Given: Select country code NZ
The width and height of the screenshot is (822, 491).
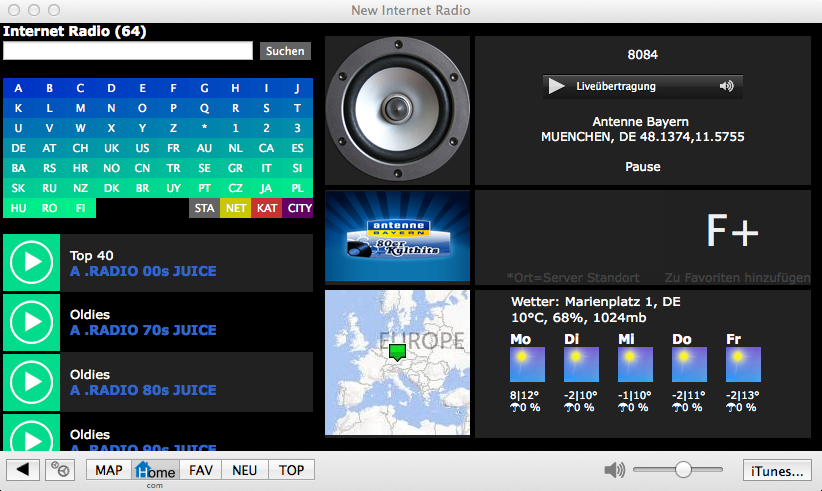Looking at the screenshot, I should coord(80,188).
